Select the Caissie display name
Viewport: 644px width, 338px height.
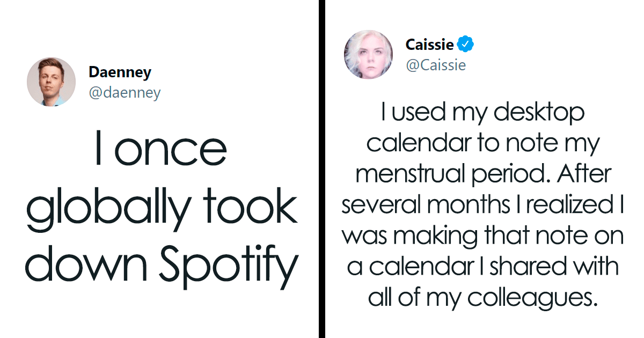(x=429, y=45)
